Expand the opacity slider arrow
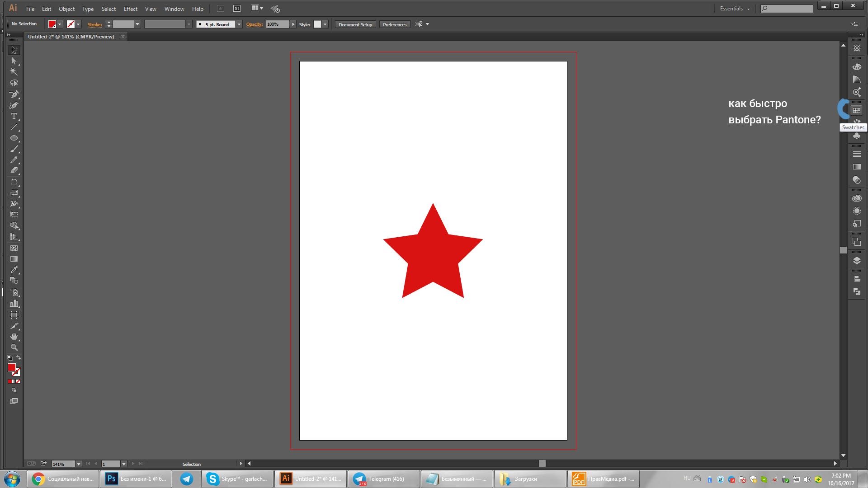Screen dimensions: 868x488 coord(293,24)
